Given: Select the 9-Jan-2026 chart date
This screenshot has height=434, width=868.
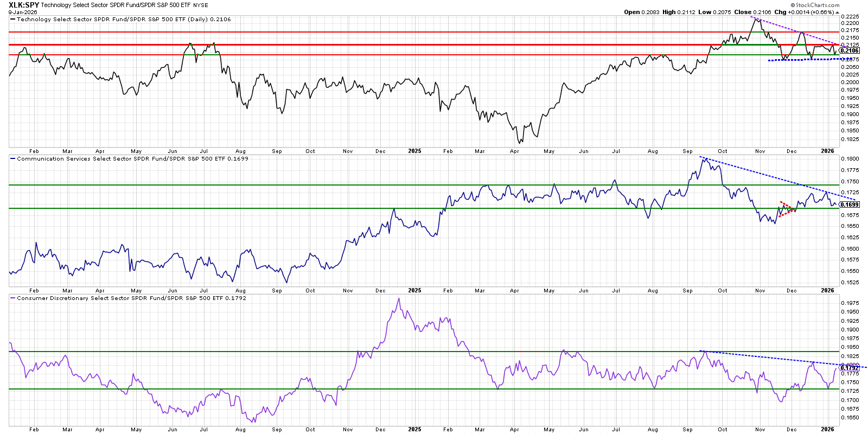Looking at the screenshot, I should click(22, 12).
